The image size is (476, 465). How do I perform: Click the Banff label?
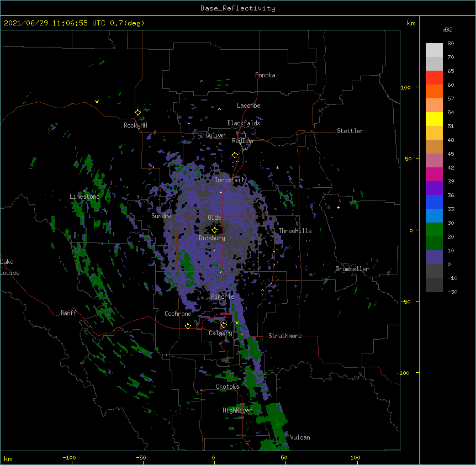coord(68,313)
